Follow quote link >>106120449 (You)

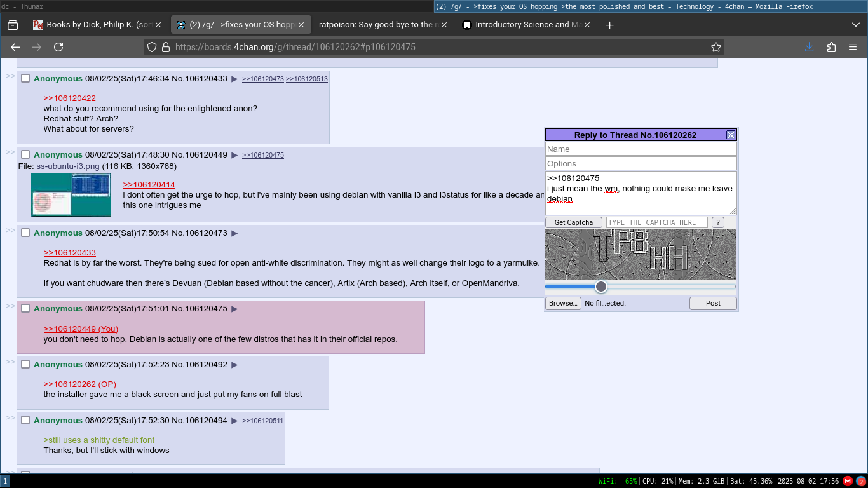pos(81,329)
